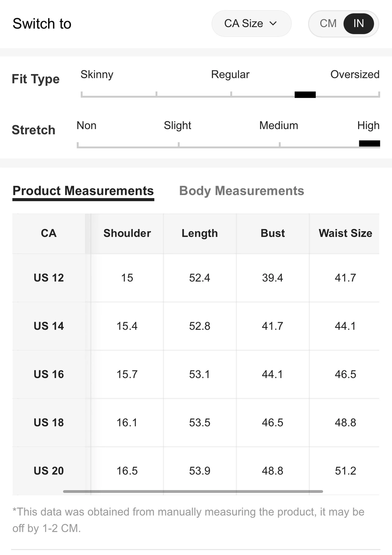
Task: Click the Oversized fit label
Action: click(355, 74)
